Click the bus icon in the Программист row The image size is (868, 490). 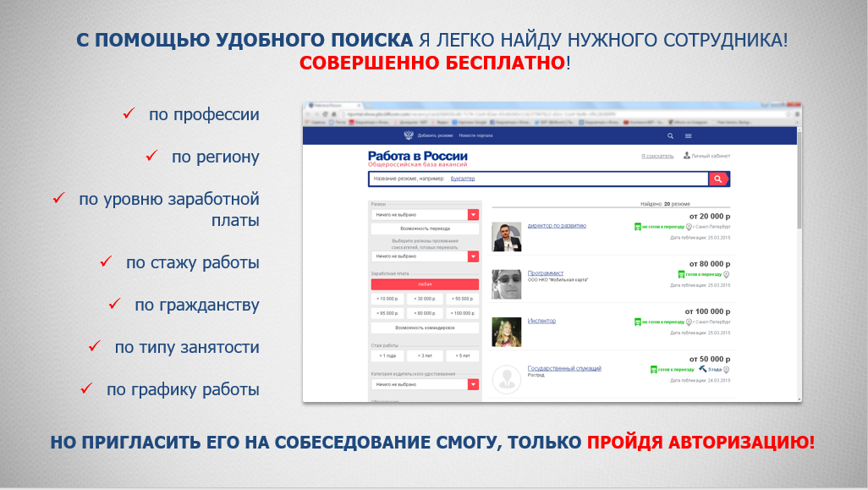681,274
